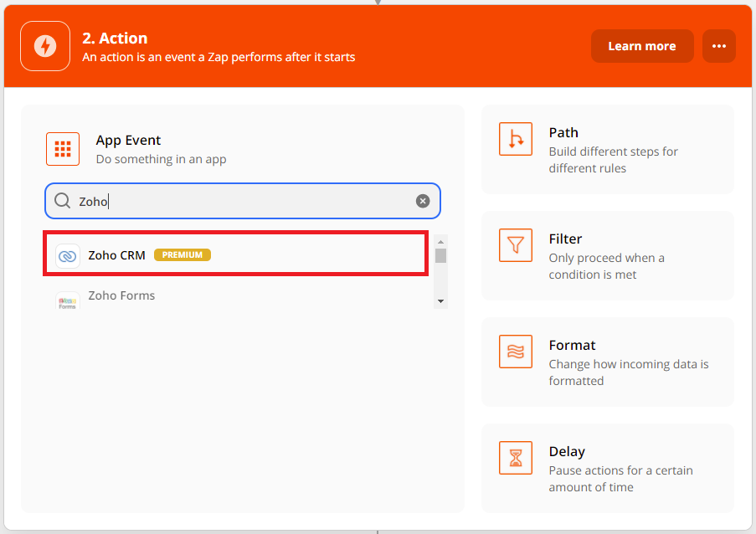Add a Path step
Screen dimensions: 756x534
[x=608, y=150]
